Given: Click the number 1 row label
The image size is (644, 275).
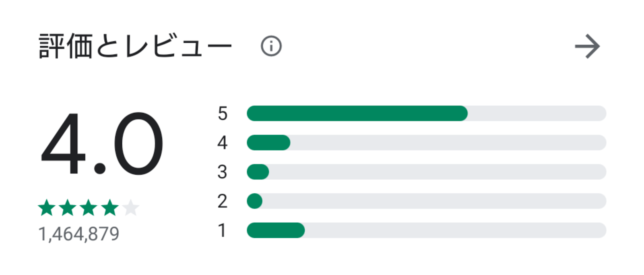Looking at the screenshot, I should pos(222,230).
